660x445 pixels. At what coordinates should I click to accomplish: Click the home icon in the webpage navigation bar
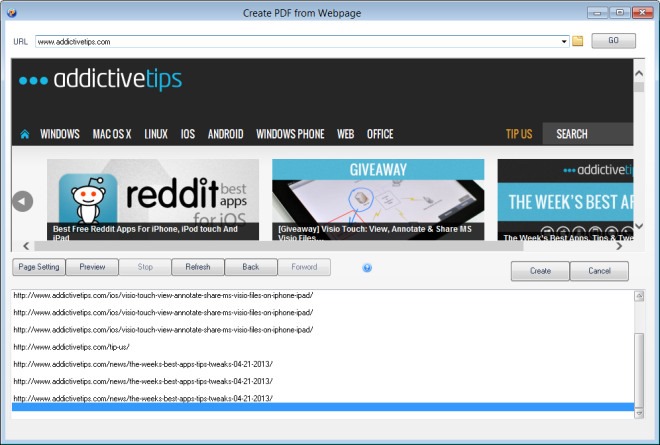pyautogui.click(x=25, y=134)
